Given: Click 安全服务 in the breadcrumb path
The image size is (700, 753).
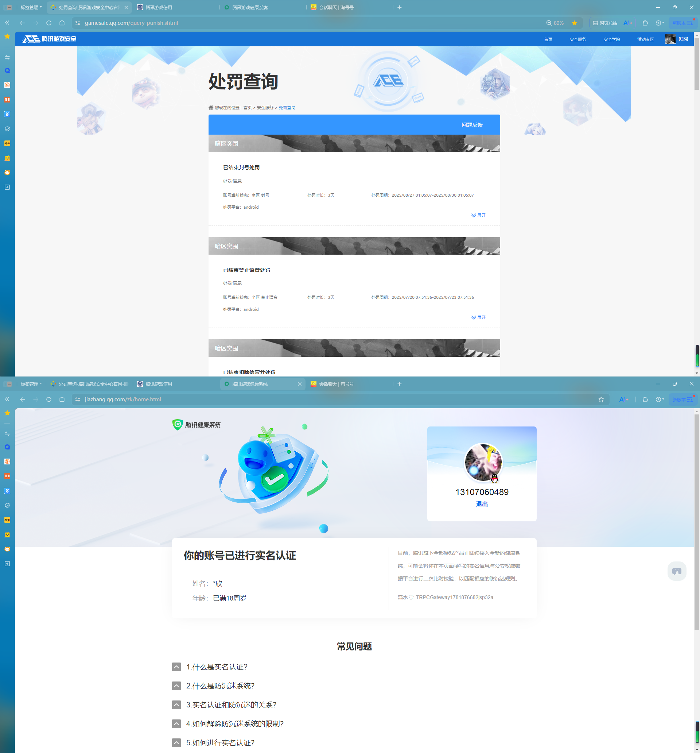Looking at the screenshot, I should click(265, 108).
